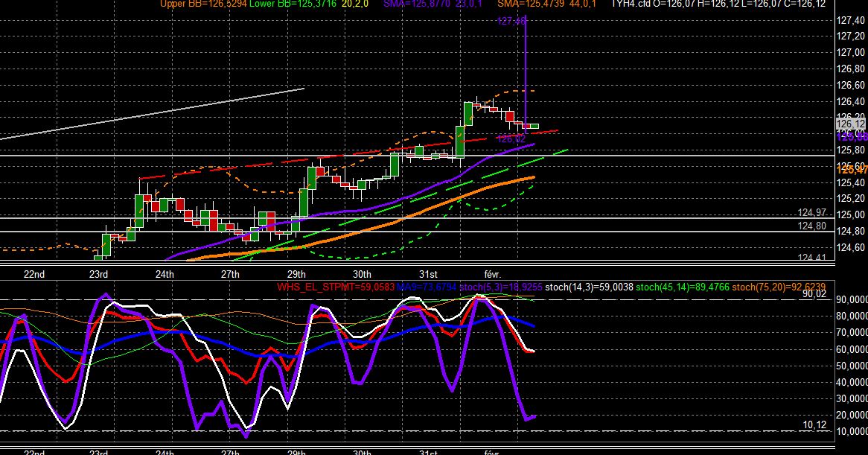The height and width of the screenshot is (455, 868).
Task: Click the current price tag '126,12'
Action: pos(850,124)
